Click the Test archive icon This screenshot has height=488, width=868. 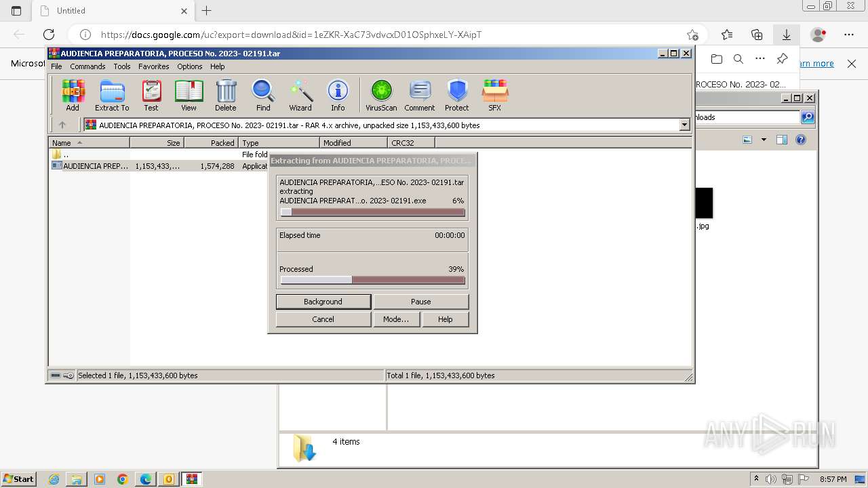click(x=151, y=95)
